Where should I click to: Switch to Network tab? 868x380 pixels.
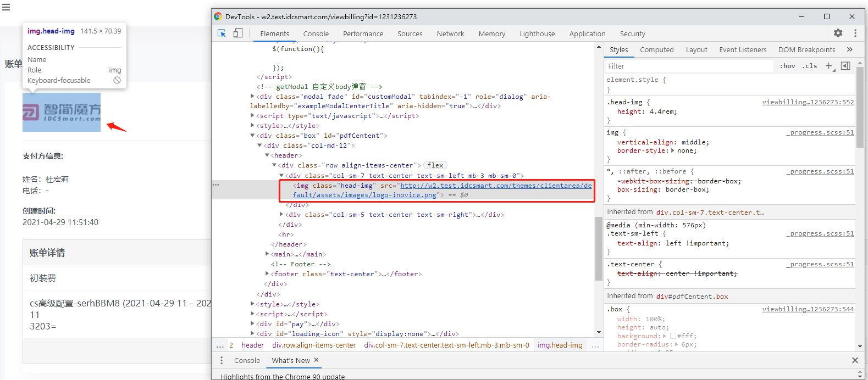[451, 33]
